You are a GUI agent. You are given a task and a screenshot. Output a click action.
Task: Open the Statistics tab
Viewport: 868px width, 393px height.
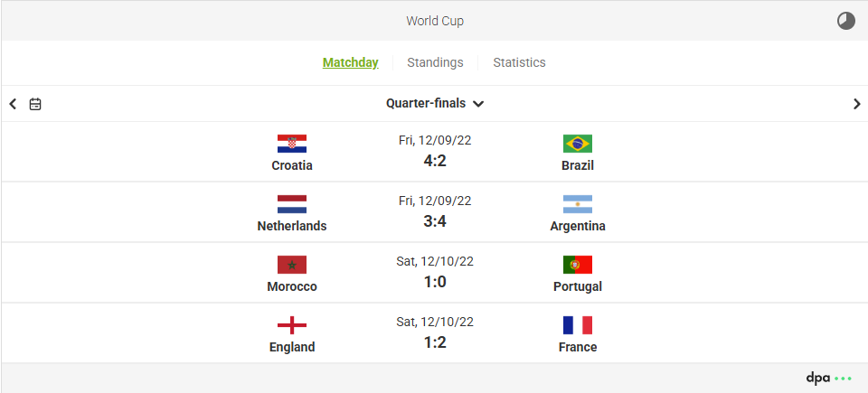519,62
